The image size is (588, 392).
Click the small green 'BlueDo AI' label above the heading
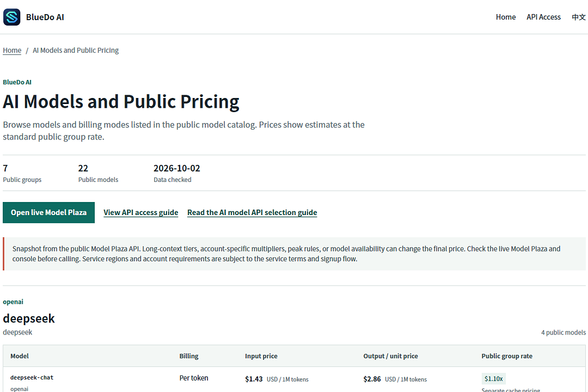point(17,82)
